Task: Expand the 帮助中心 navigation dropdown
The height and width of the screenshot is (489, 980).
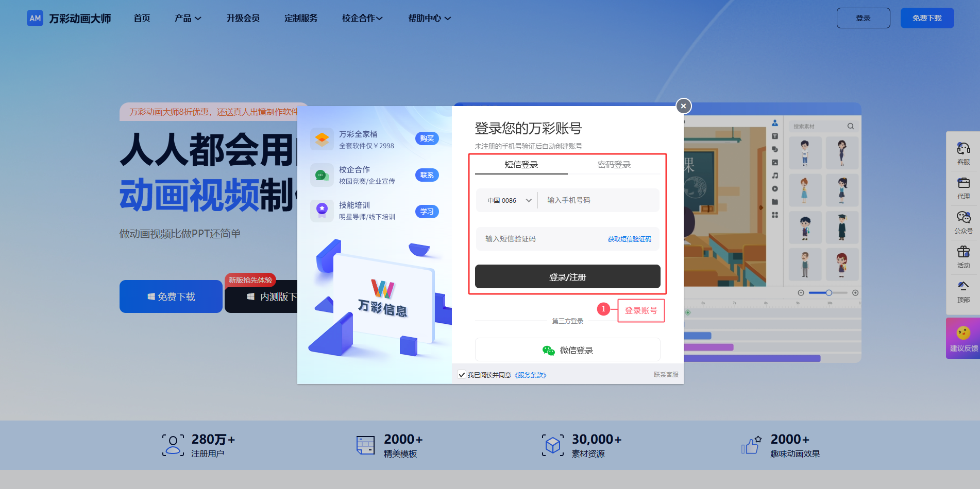Action: tap(429, 19)
